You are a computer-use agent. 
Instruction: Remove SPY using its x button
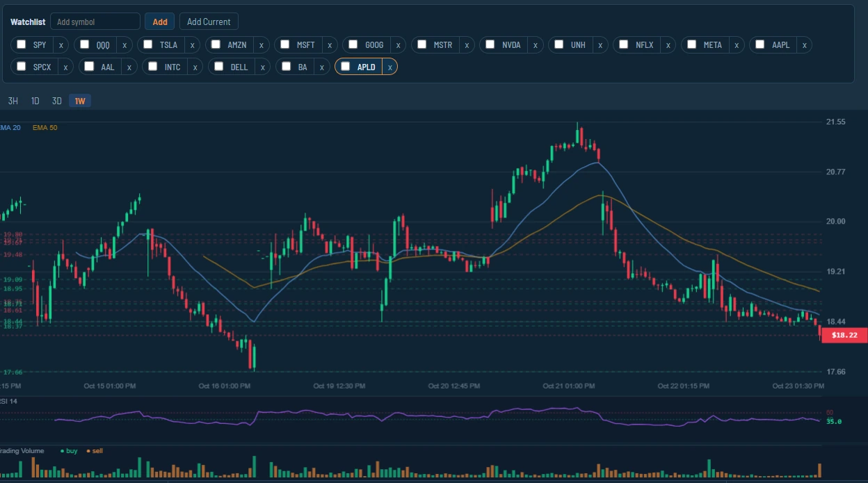click(61, 45)
